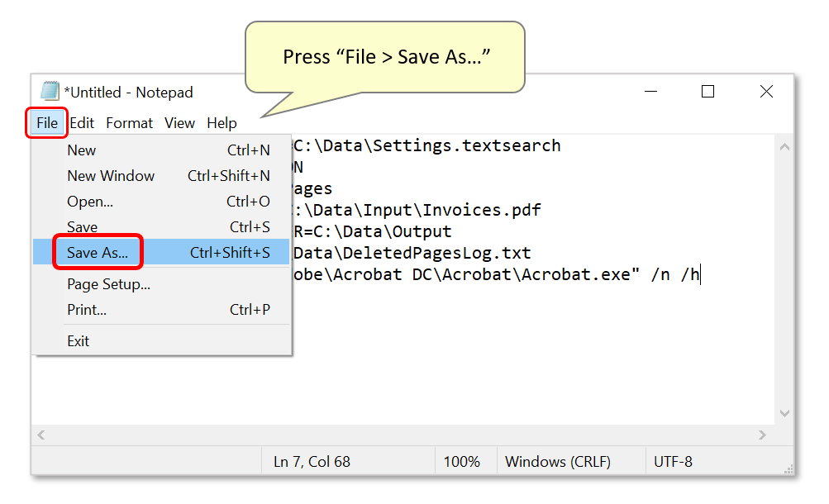Open the Edit menu

pyautogui.click(x=82, y=122)
